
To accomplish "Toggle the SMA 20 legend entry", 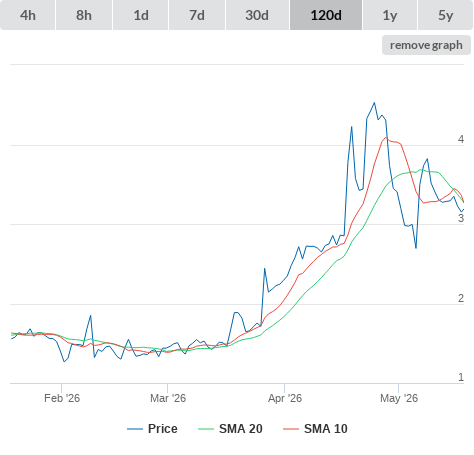I will (241, 429).
